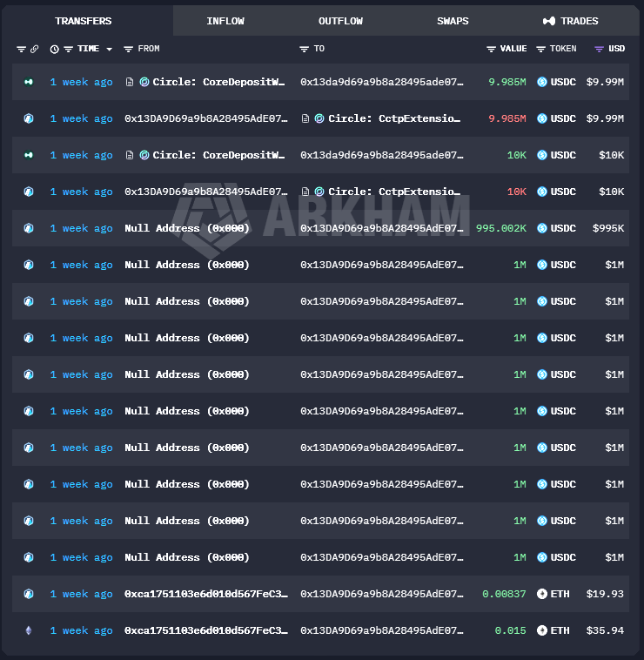Open Circle: CoreDepositW… in green 9.985M row
Screen dimensions: 644x660
point(218,82)
